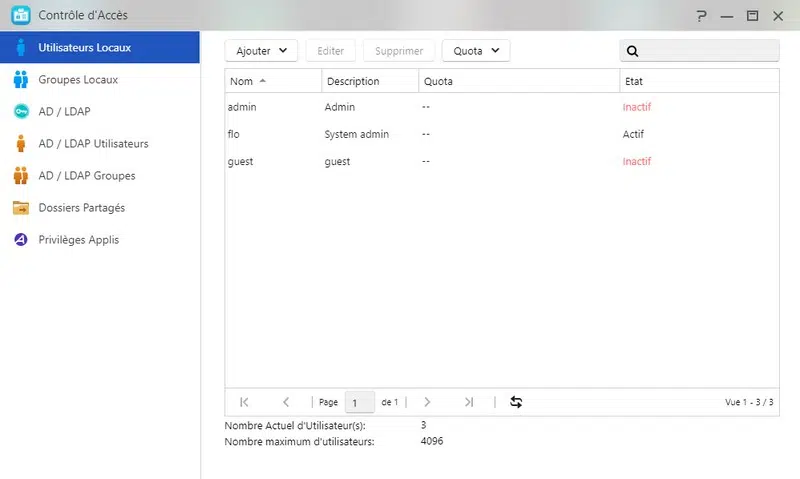Open Dossiers Partagés section
Screen dimensions: 800x479
pyautogui.click(x=100, y=208)
